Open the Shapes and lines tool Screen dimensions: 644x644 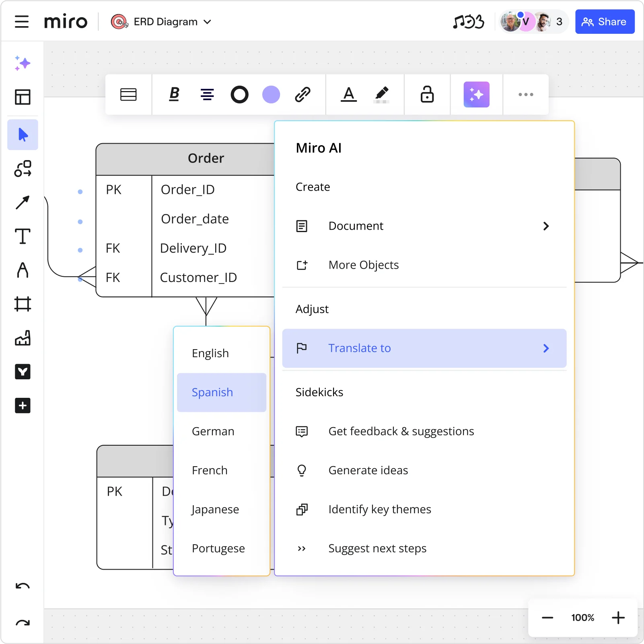click(23, 169)
